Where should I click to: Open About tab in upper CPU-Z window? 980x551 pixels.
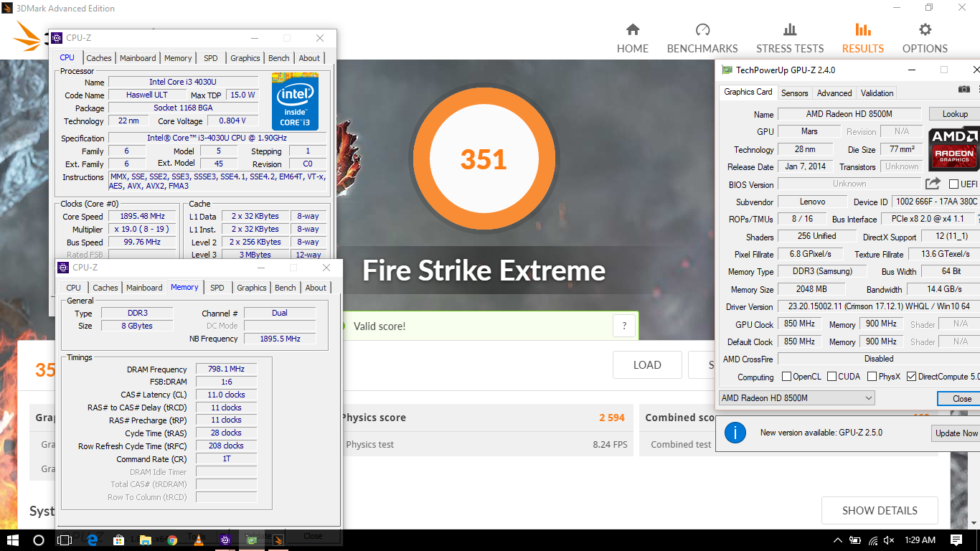point(309,58)
